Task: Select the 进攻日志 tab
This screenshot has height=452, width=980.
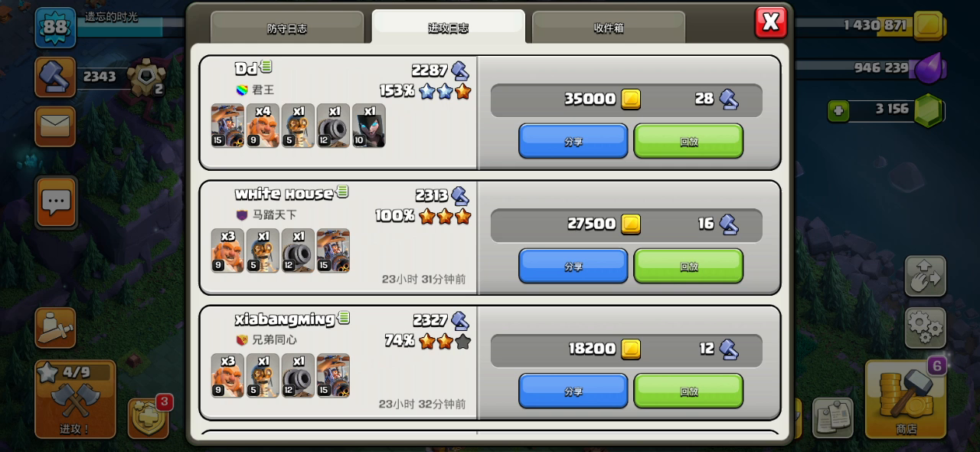Action: [x=449, y=27]
